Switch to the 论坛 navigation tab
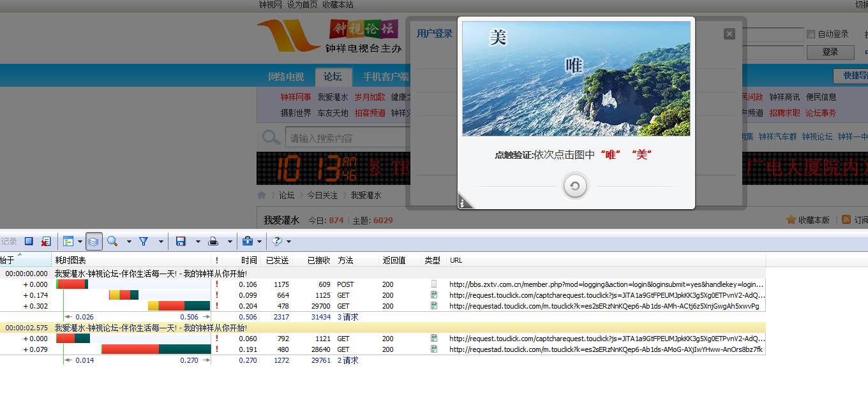Image resolution: width=868 pixels, height=410 pixels. pyautogui.click(x=333, y=77)
